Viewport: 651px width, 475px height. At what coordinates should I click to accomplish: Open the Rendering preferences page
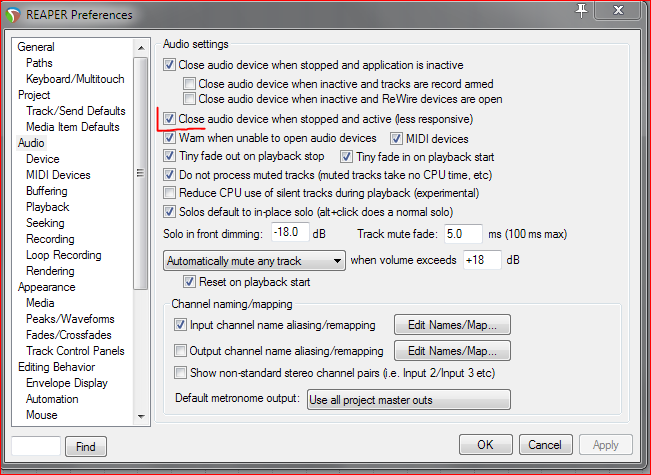click(x=50, y=271)
